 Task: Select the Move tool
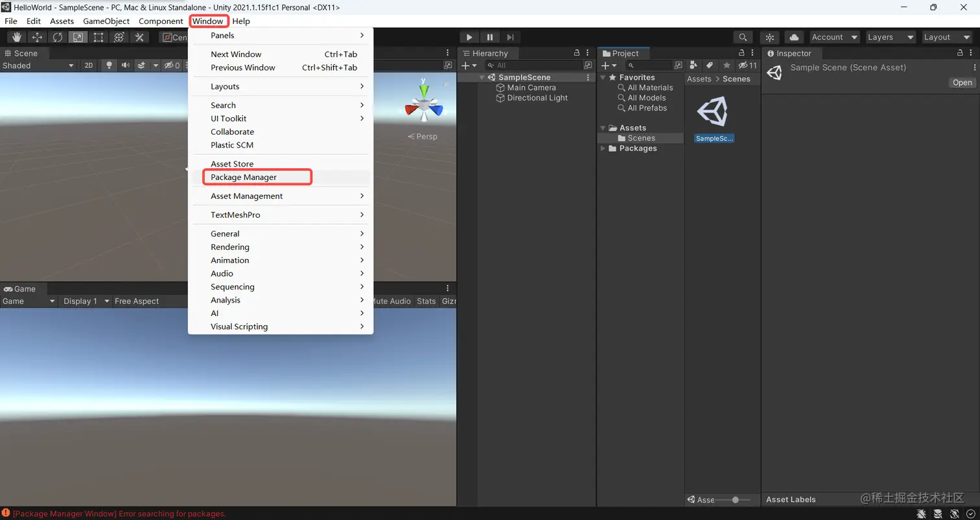click(37, 38)
